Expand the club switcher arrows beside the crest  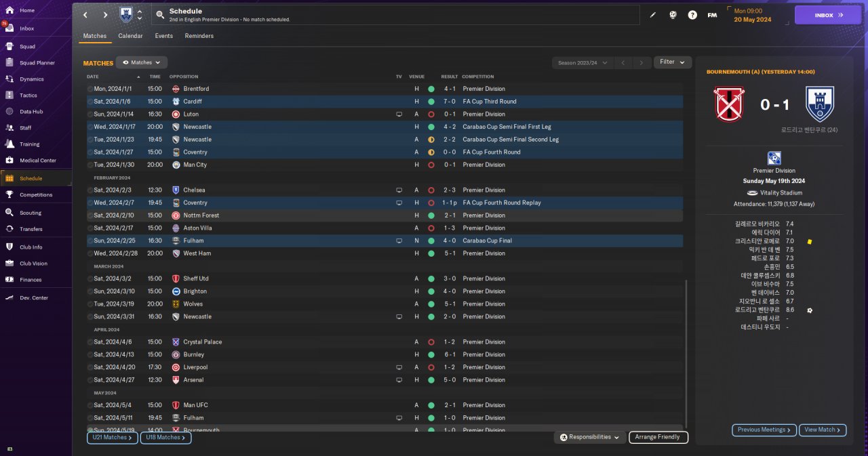140,15
